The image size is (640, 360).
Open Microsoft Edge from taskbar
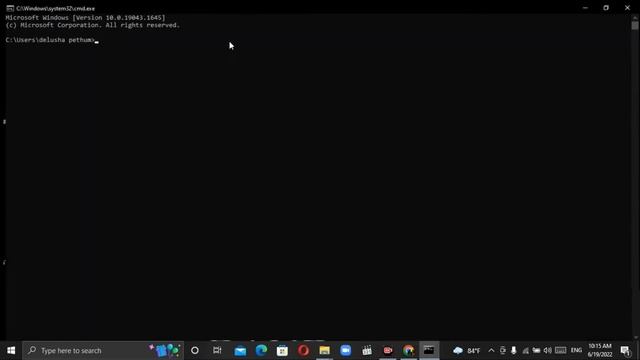click(x=261, y=351)
